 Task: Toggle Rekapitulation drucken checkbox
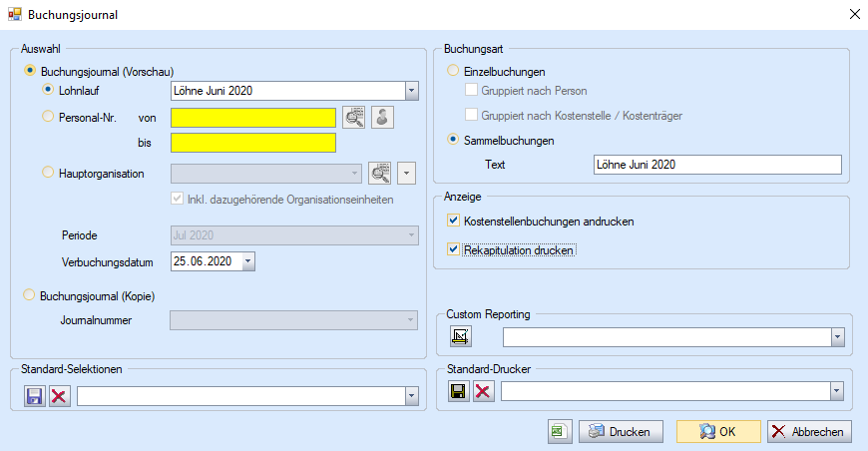[453, 249]
